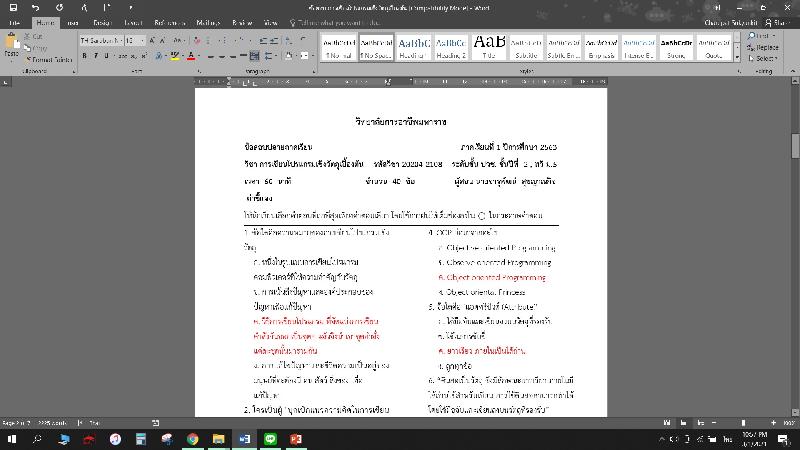
Task: Open the References ribbon tab
Action: pyautogui.click(x=169, y=21)
